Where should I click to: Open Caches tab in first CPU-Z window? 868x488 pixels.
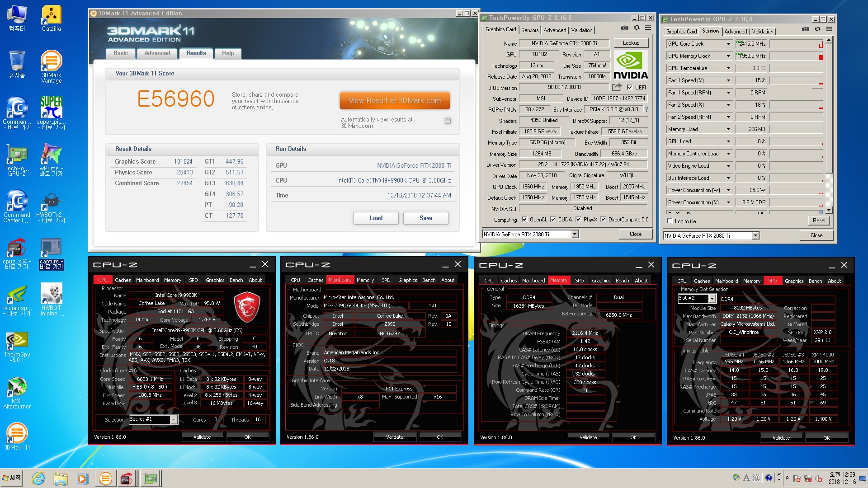[123, 280]
